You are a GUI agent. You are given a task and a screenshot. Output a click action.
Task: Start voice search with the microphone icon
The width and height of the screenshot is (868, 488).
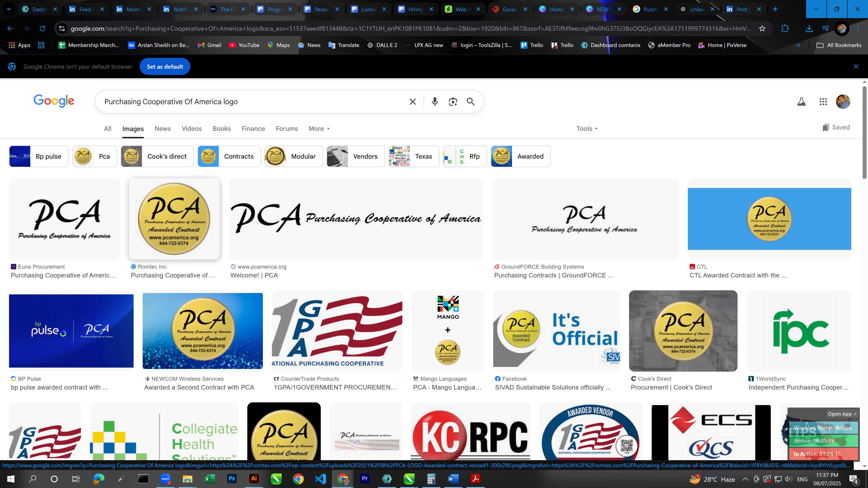point(435,102)
